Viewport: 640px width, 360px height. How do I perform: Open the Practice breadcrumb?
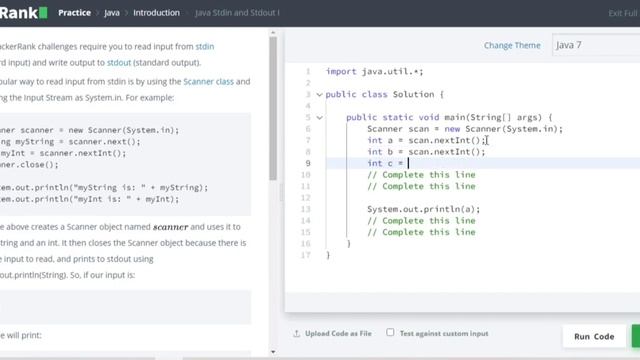(74, 13)
